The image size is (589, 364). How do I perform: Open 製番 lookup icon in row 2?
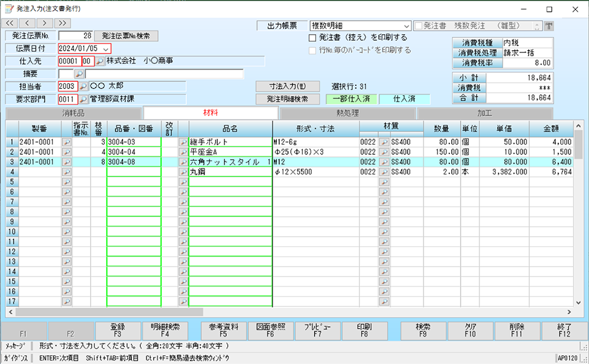pos(67,152)
